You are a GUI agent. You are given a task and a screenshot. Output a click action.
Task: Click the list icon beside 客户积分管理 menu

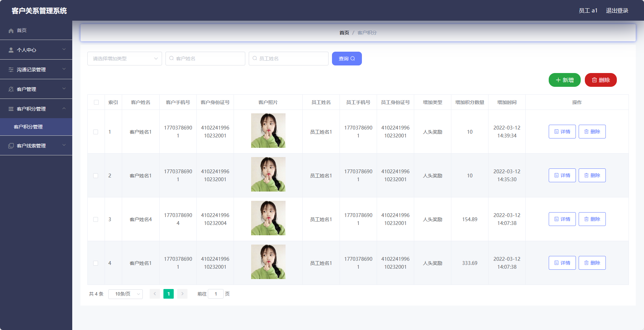(x=11, y=109)
